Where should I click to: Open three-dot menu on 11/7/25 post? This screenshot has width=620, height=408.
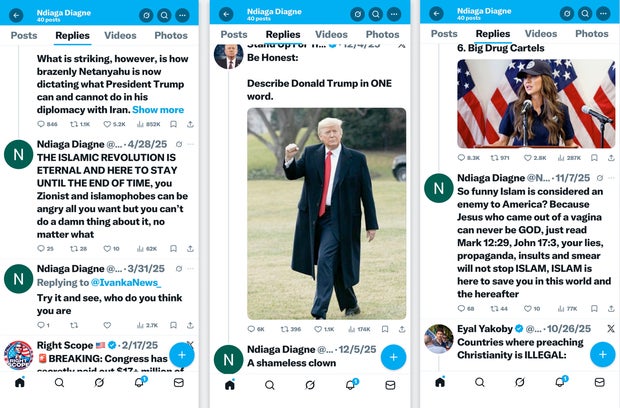[x=611, y=178]
